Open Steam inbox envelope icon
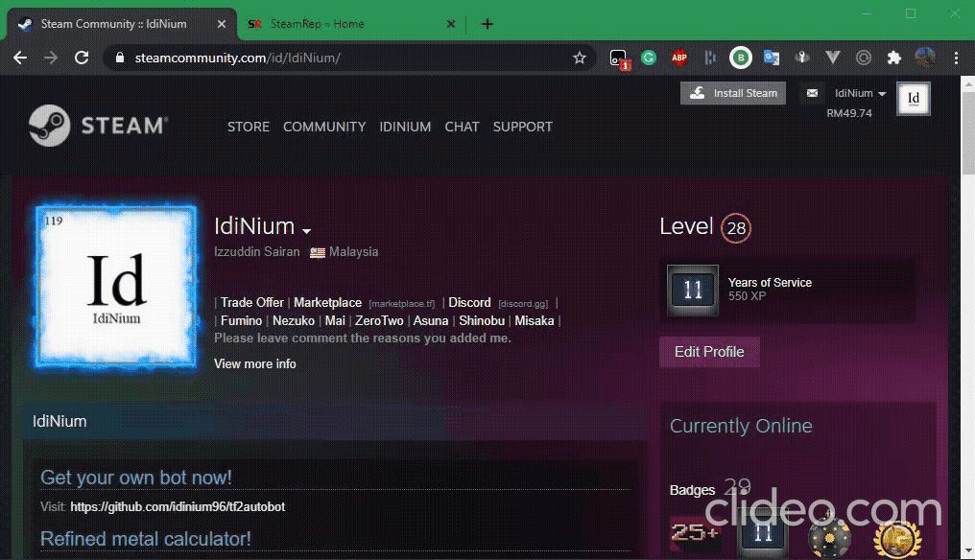 point(812,93)
